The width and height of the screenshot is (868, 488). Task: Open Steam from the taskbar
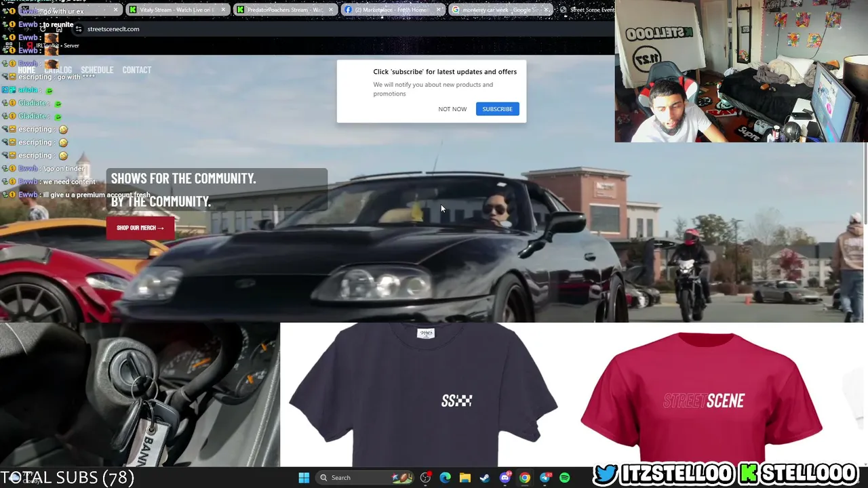pos(485,478)
